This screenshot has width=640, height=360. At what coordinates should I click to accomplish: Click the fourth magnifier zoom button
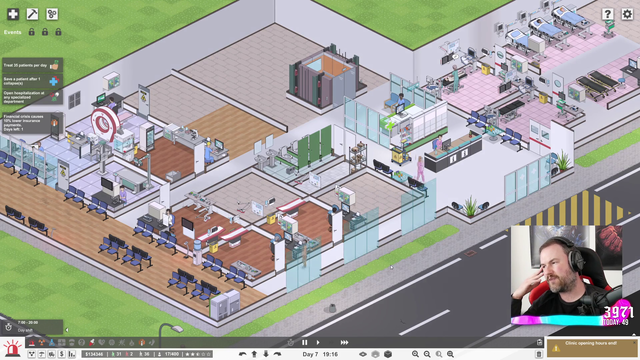pos(450,354)
